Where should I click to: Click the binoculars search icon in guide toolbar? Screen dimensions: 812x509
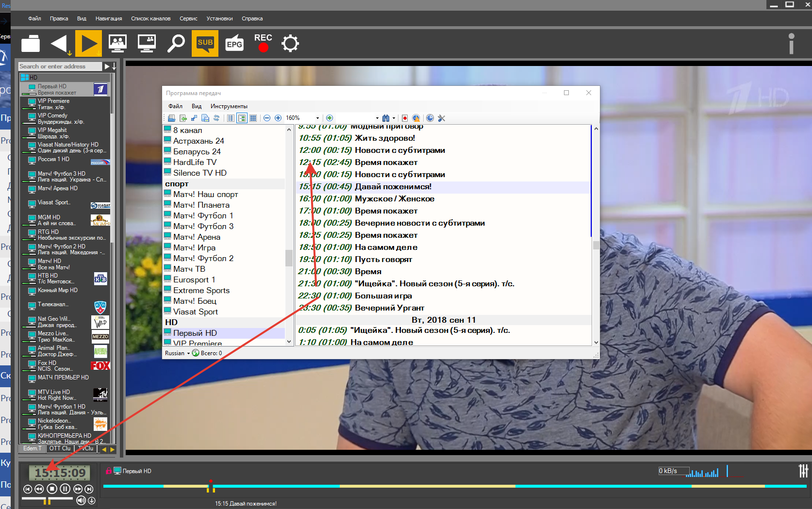(x=386, y=118)
